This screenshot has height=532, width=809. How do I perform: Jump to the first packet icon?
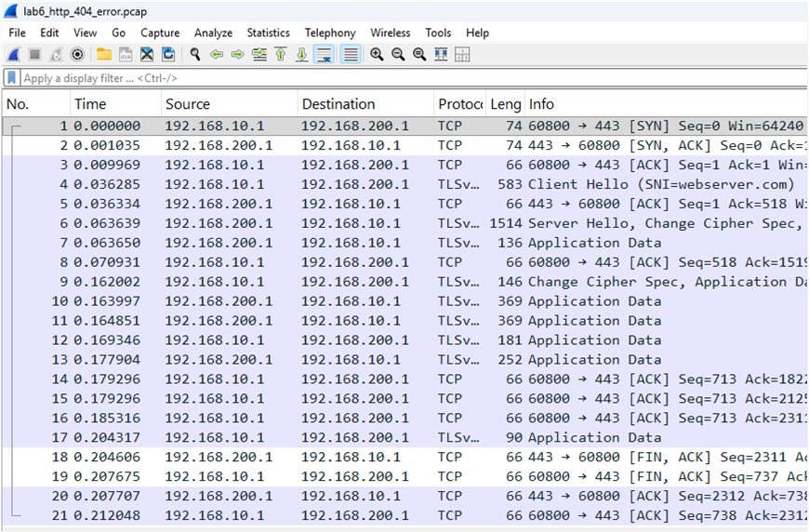tap(280, 55)
